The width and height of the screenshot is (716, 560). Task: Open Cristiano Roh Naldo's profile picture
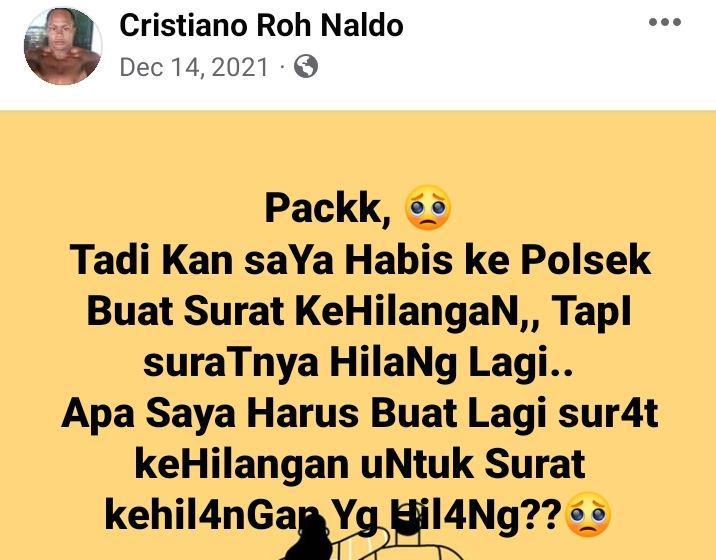63,46
